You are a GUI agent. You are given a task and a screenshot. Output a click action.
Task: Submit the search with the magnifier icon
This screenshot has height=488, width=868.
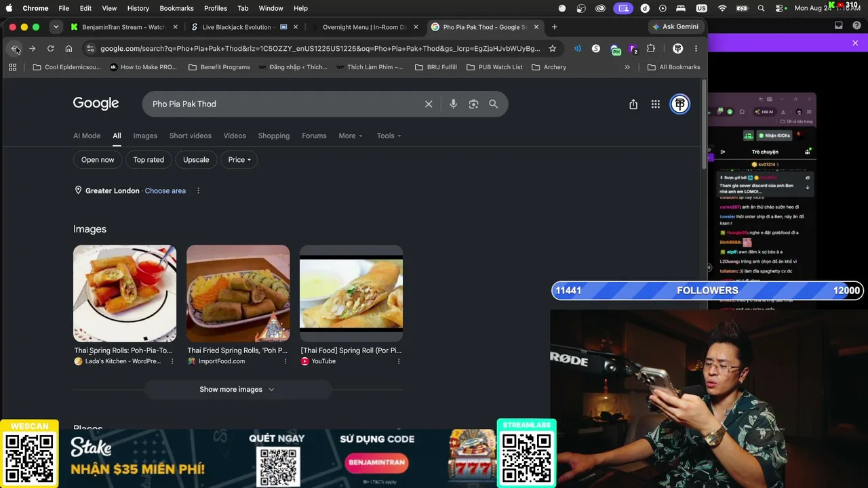pos(494,104)
